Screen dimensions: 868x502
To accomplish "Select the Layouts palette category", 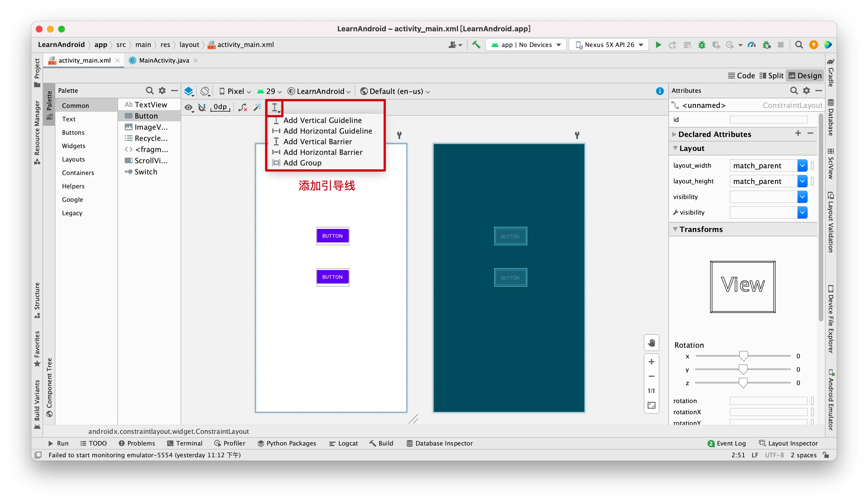I will pyautogui.click(x=73, y=159).
